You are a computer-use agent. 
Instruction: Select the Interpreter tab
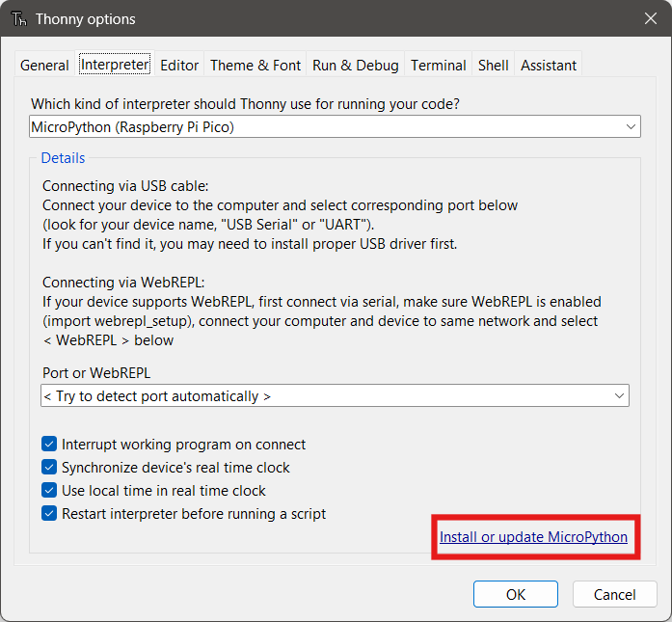[x=114, y=65]
